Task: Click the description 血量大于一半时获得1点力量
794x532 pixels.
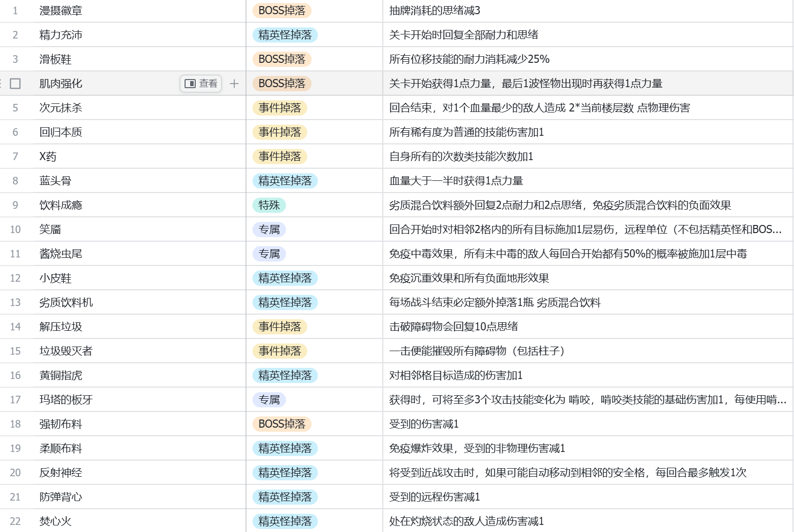Action: [456, 181]
